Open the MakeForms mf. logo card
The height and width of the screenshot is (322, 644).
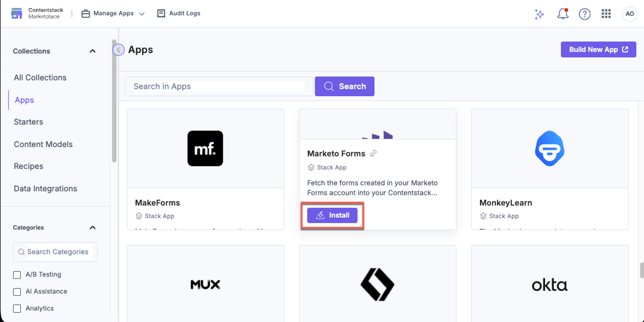(x=205, y=148)
